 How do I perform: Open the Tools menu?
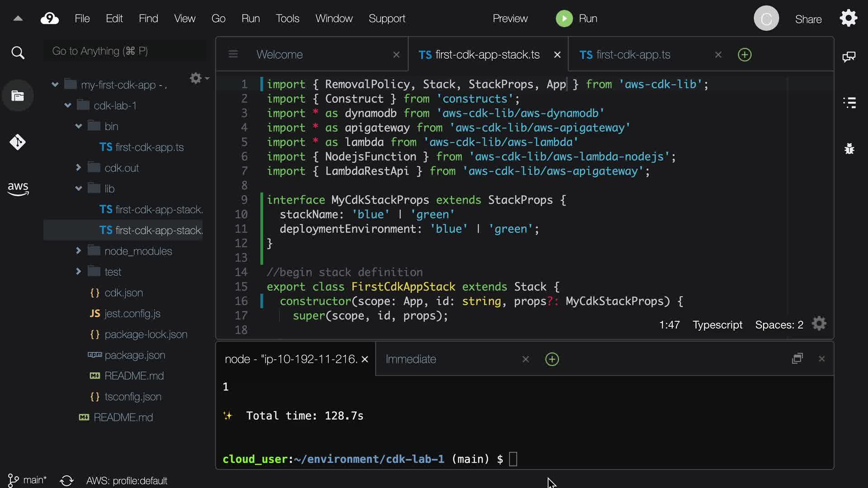click(x=288, y=19)
